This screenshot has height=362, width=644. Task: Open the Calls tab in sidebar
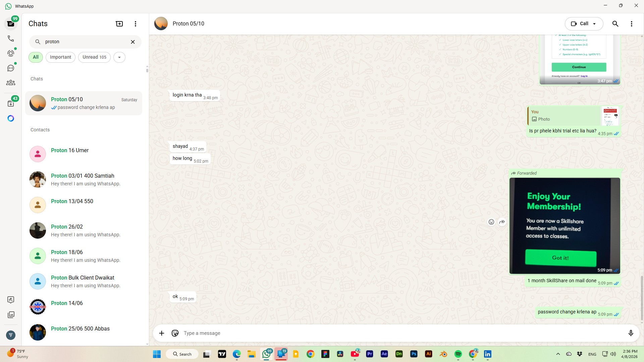(x=11, y=39)
